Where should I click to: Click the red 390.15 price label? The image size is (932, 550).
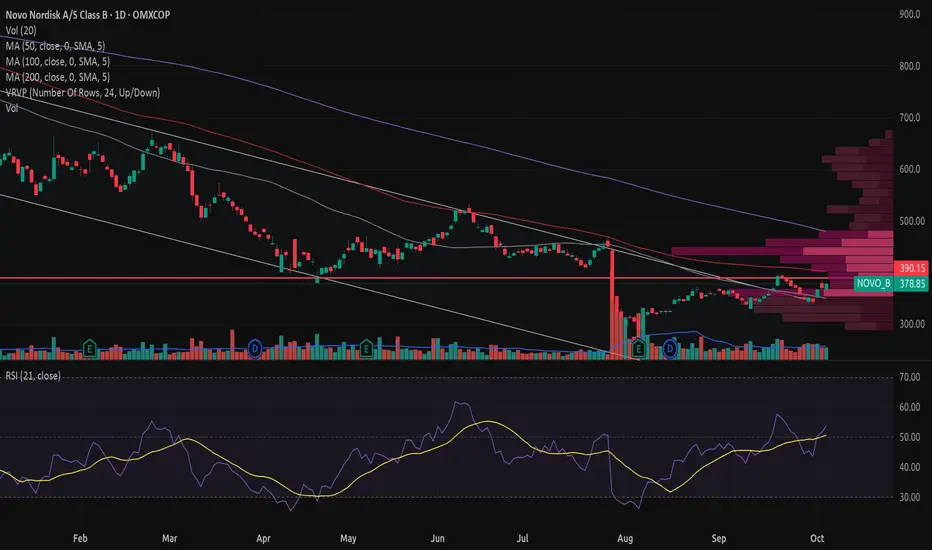pyautogui.click(x=911, y=268)
